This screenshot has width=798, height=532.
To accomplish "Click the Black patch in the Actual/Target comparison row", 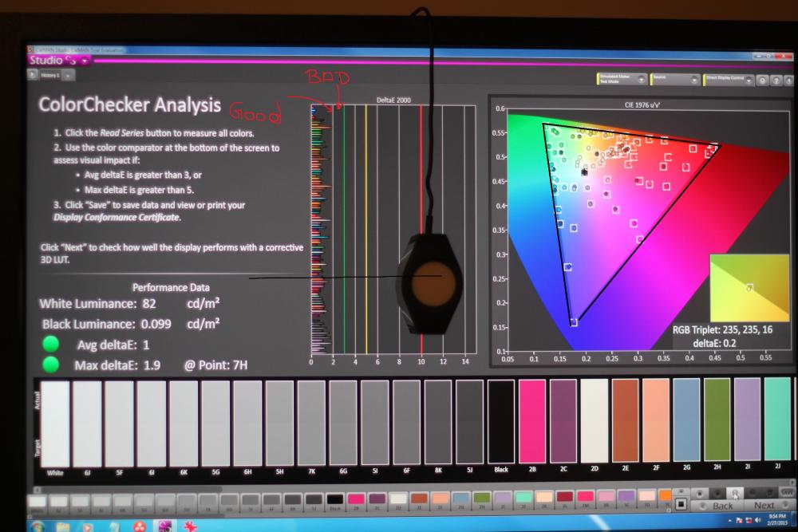I will pyautogui.click(x=501, y=420).
